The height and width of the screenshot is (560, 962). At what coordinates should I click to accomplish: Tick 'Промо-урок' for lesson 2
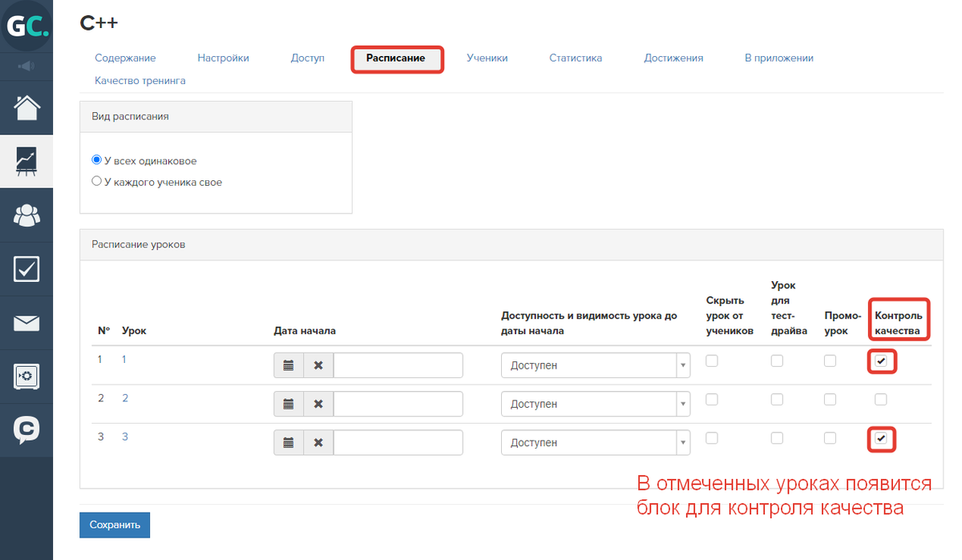coord(830,399)
